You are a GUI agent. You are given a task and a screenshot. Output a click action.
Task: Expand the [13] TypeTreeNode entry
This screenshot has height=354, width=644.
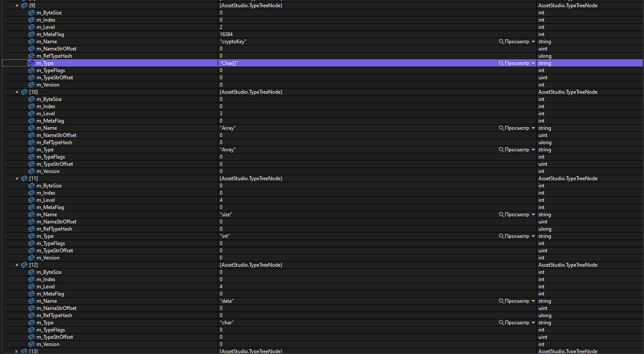[17, 351]
